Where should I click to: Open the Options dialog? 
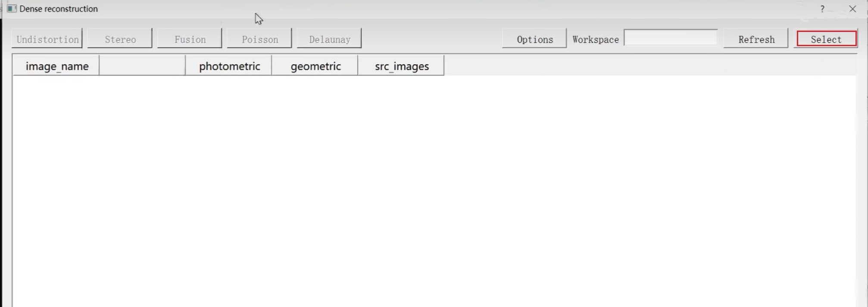534,39
